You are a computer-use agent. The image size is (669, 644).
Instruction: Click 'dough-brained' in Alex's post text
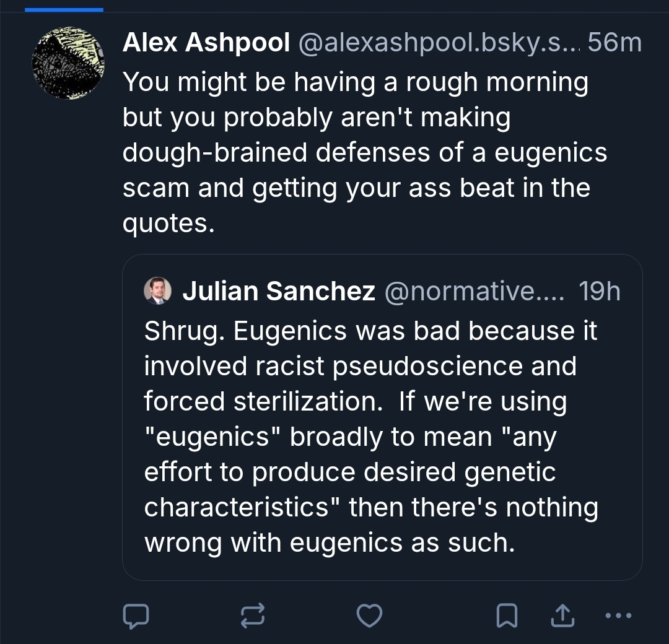214,152
